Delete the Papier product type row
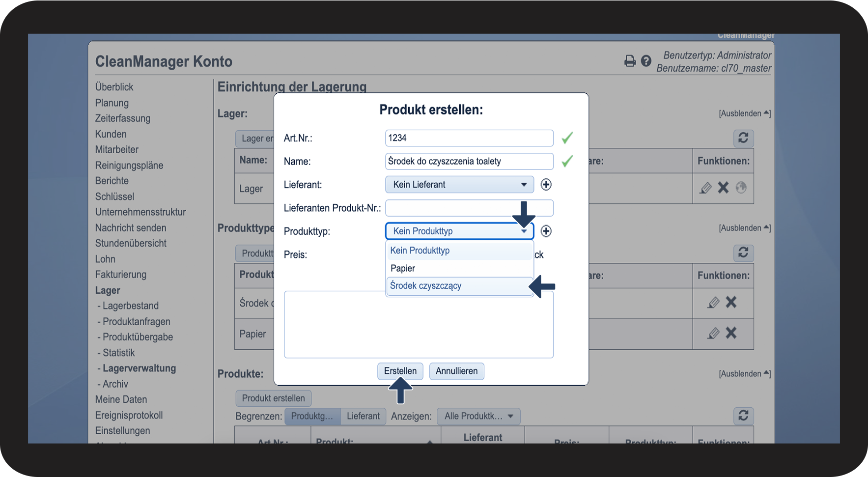Viewport: 868px width, 477px height. (731, 334)
